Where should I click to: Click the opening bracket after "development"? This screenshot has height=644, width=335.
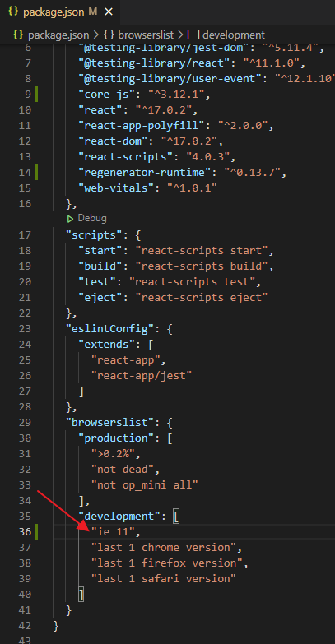(x=176, y=517)
